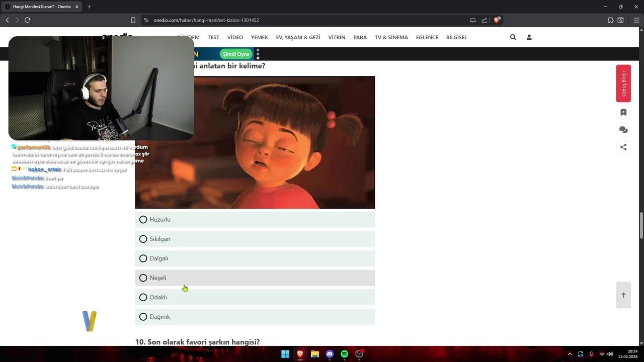
Task: Click the microphone tray icon
Action: (x=591, y=354)
